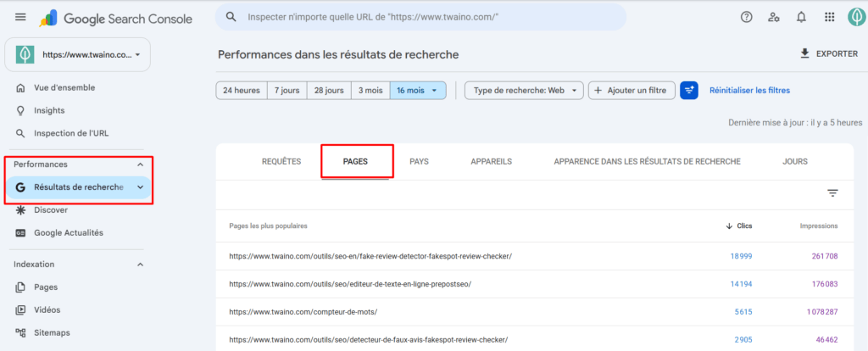868x351 pixels.
Task: Click the blue filter sparkle icon
Action: pos(689,90)
